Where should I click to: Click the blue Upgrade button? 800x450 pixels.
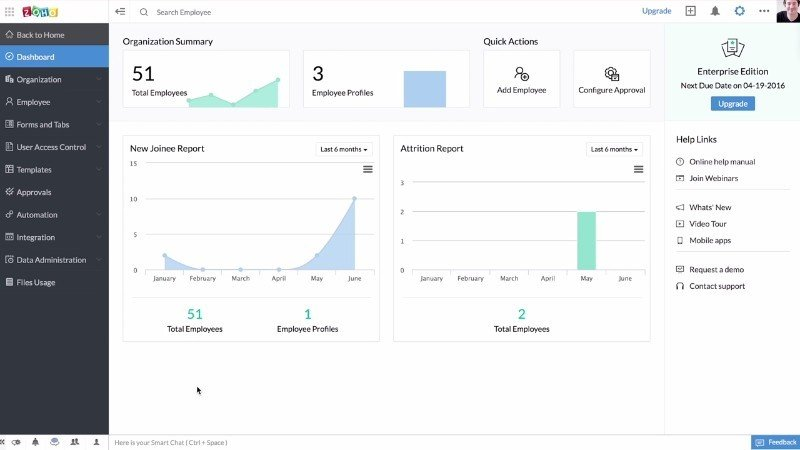click(733, 104)
